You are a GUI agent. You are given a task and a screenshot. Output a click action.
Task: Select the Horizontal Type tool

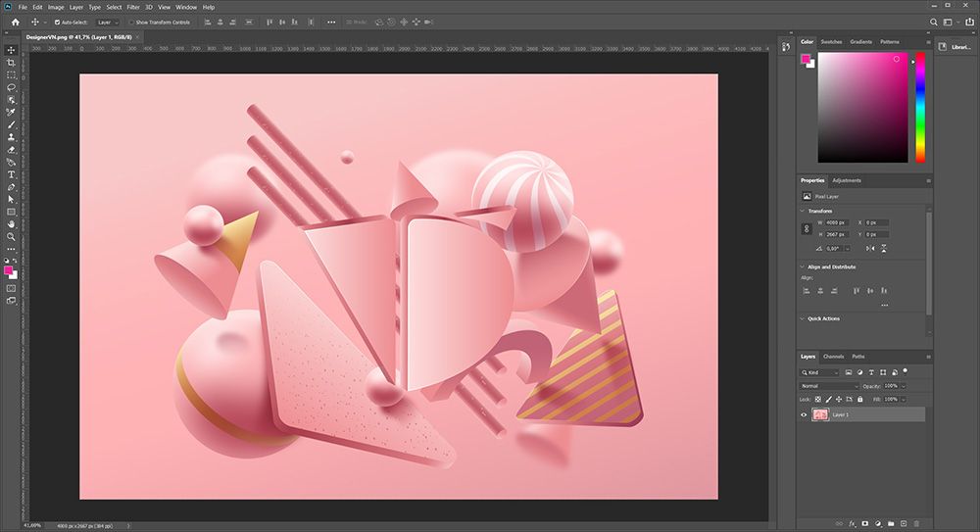pyautogui.click(x=11, y=174)
